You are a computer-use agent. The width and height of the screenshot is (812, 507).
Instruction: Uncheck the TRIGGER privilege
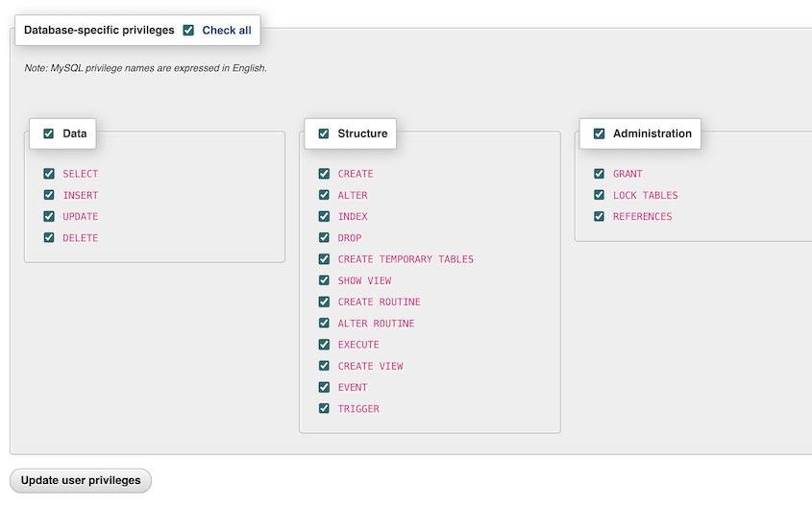click(324, 408)
